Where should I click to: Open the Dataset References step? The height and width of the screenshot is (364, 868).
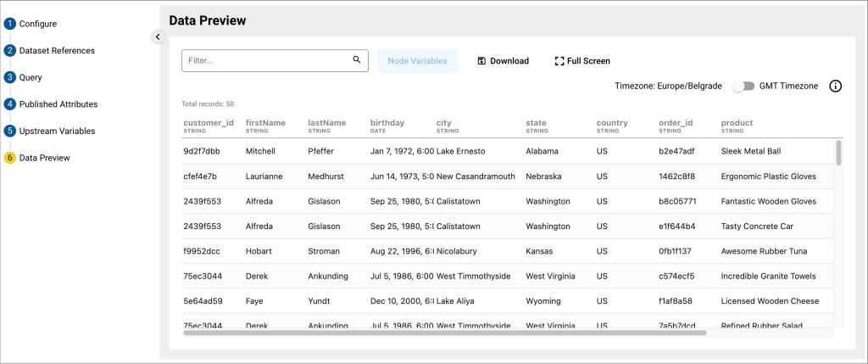[x=57, y=51]
